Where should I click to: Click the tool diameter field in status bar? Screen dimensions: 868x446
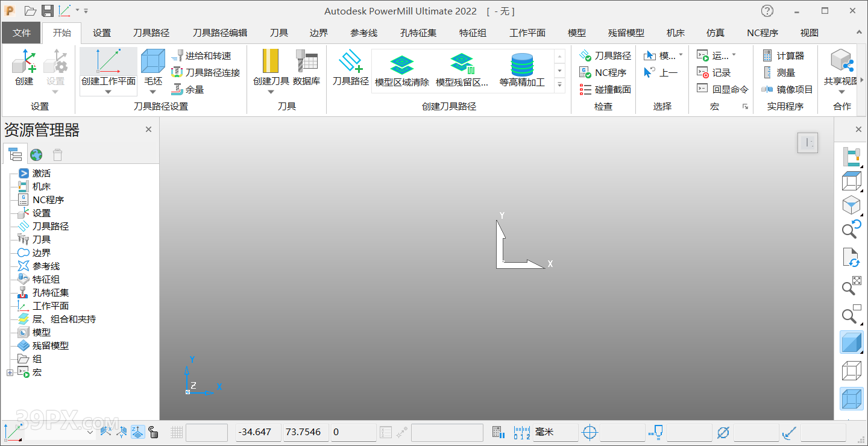(756, 432)
